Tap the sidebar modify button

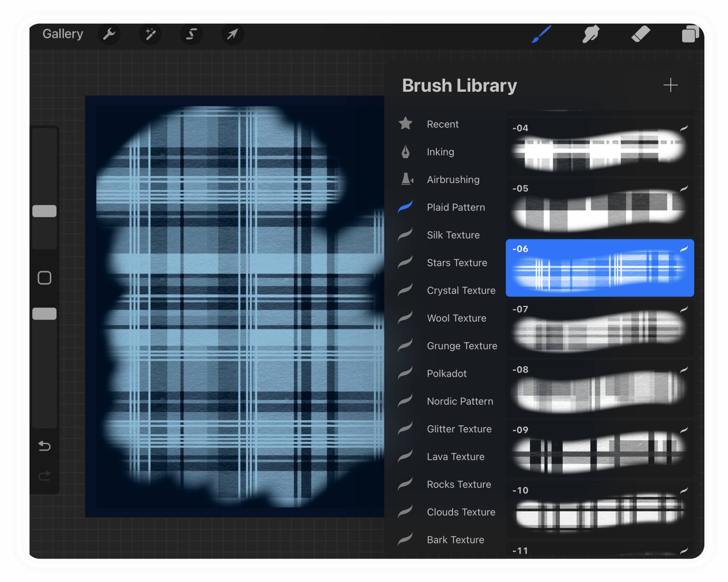pos(45,277)
